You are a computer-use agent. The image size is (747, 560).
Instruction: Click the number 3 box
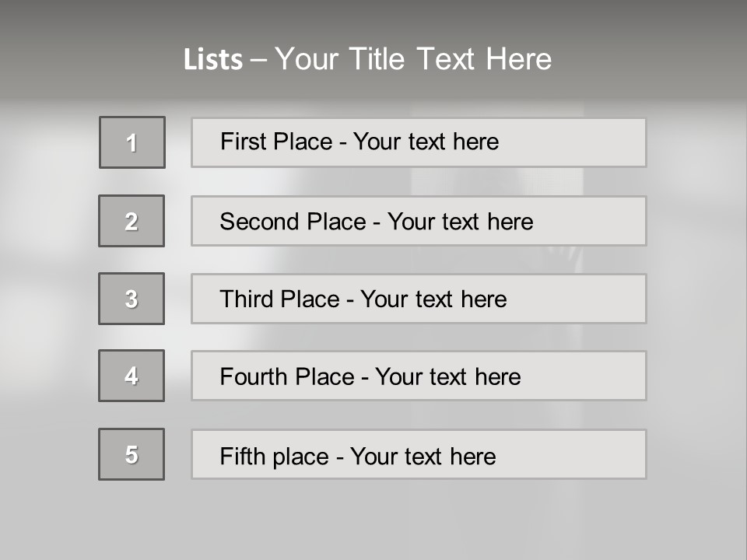132,299
